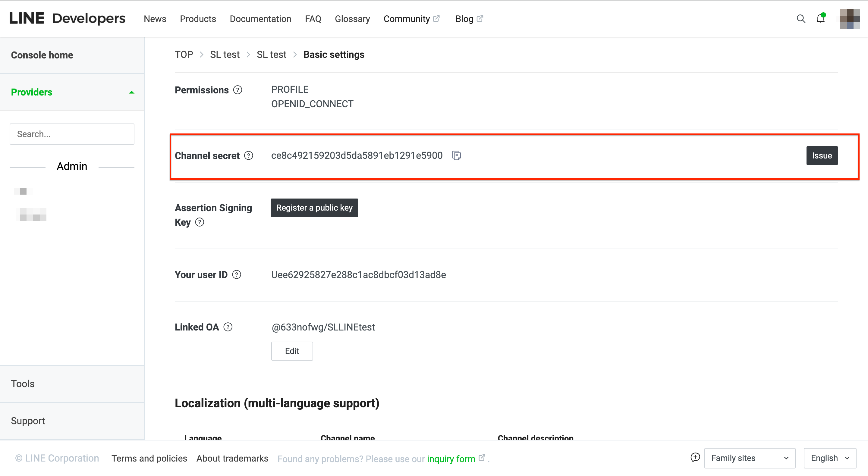Open the Products menu item
The height and width of the screenshot is (476, 868).
click(x=198, y=19)
